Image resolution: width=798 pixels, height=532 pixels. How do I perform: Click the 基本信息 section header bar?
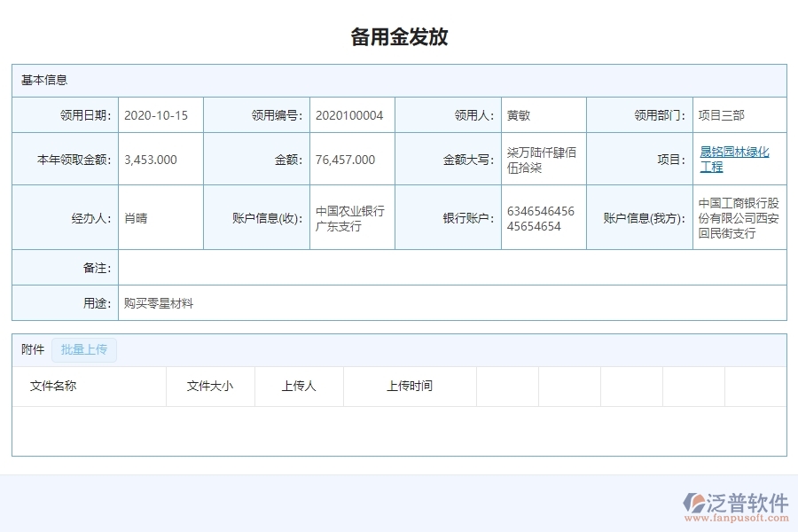pos(399,80)
